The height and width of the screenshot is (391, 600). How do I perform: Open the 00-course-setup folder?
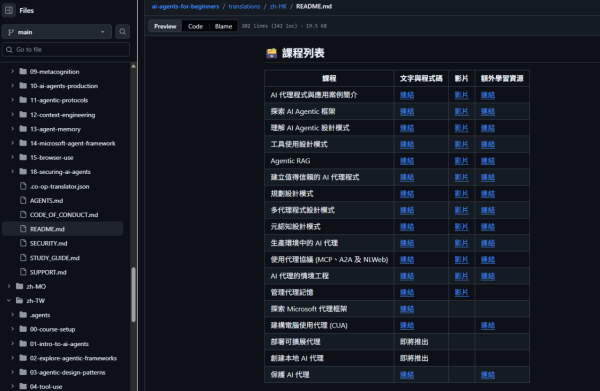tap(52, 329)
